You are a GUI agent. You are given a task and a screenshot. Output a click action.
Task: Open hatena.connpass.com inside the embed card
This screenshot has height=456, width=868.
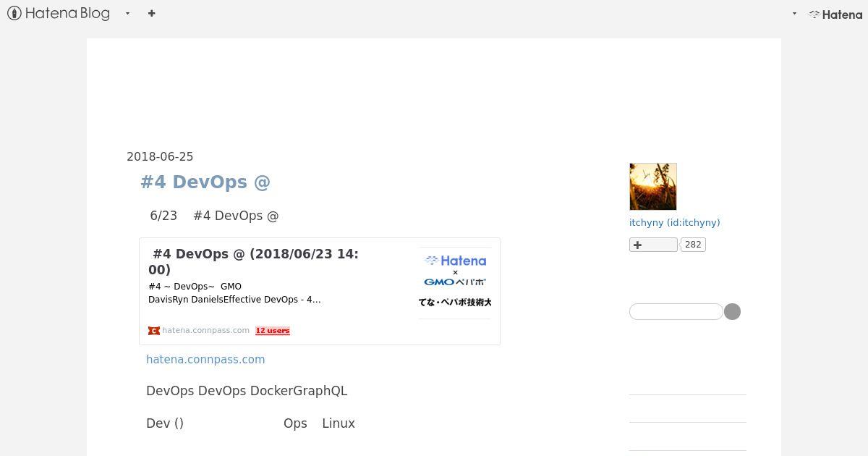coord(205,330)
